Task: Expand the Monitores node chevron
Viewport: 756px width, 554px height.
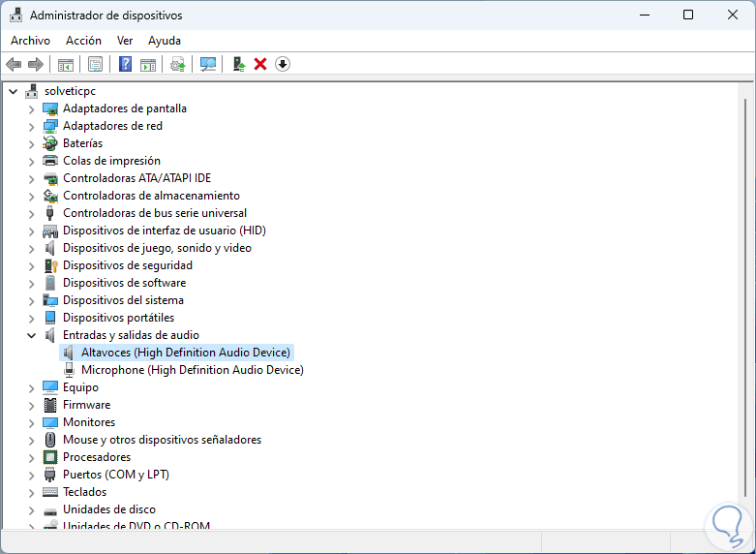Action: [x=31, y=422]
